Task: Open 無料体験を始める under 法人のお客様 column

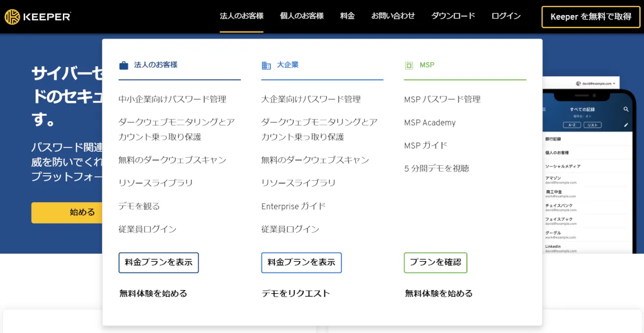Action: (x=153, y=293)
